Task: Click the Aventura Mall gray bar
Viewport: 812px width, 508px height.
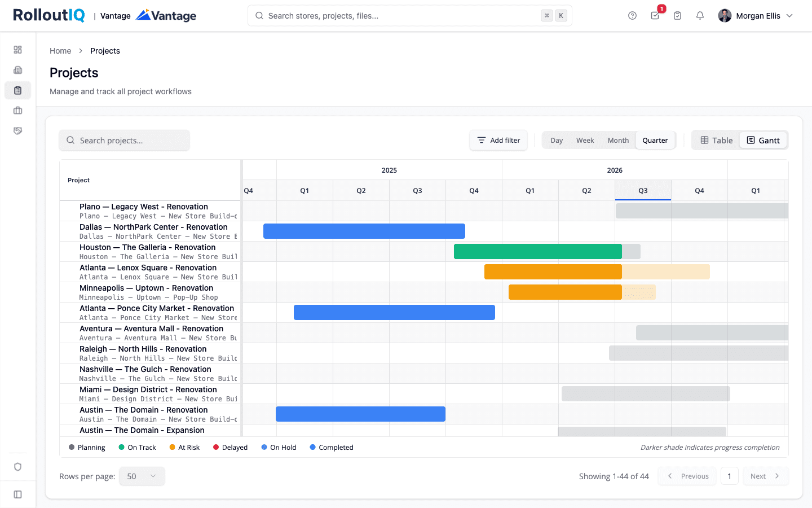Action: click(x=712, y=332)
